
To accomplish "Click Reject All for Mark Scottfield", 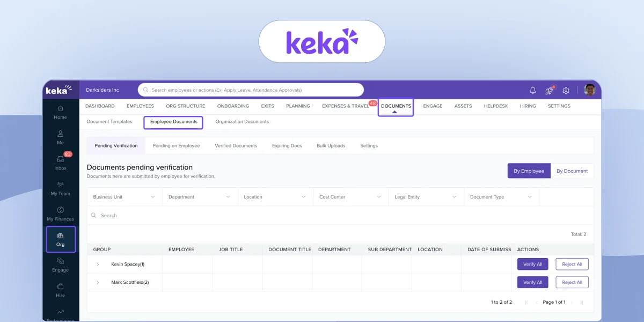I will coord(572,282).
